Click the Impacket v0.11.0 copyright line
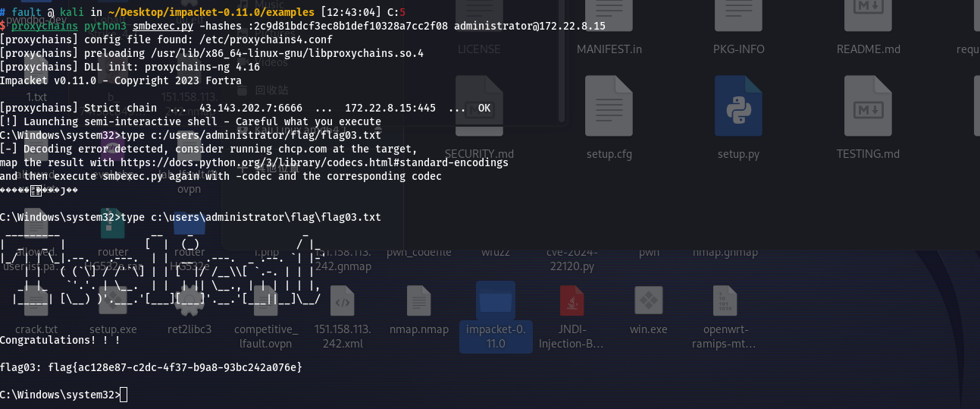The width and height of the screenshot is (980, 409). click(121, 80)
